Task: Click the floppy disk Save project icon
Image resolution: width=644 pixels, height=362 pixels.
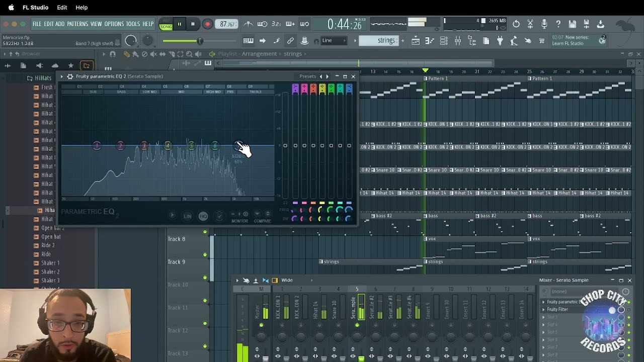Action: 572,24
